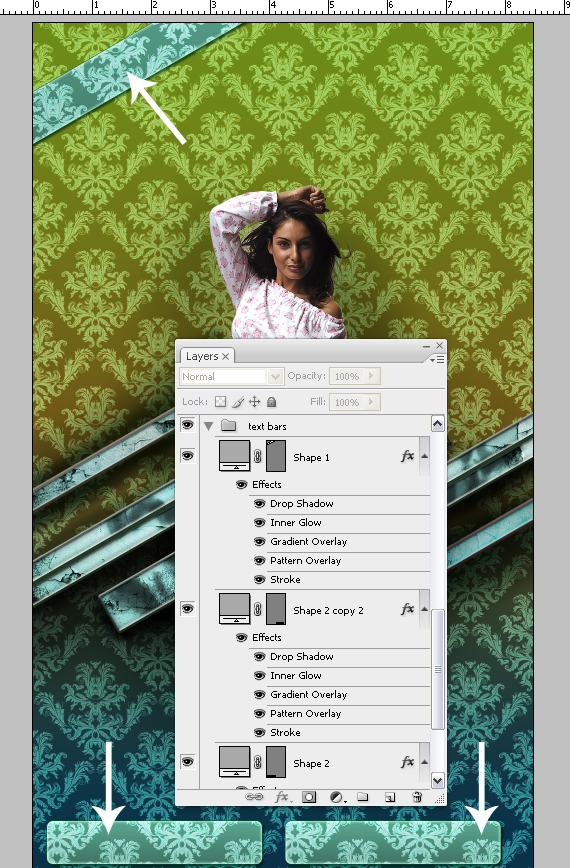Create a new group folder icon

point(362,797)
